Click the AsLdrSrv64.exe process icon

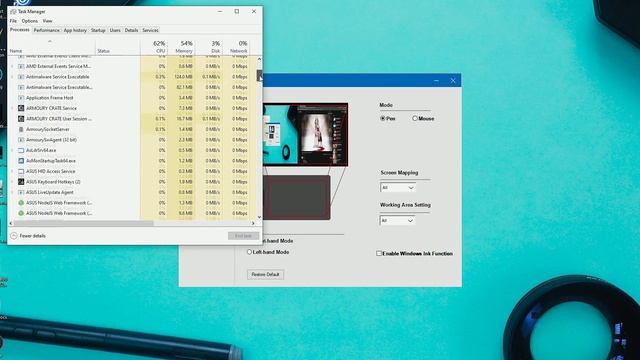click(21, 150)
